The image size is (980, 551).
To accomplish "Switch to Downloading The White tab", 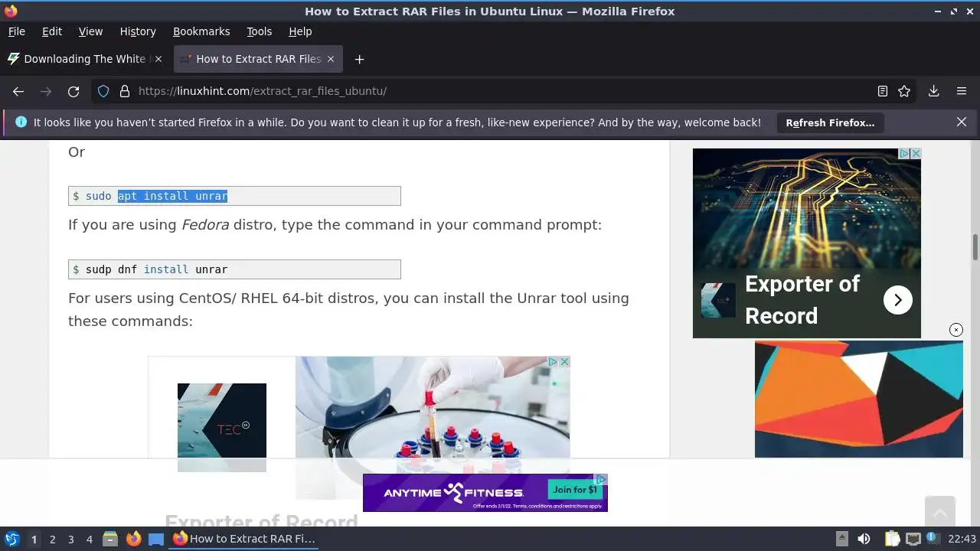I will pos(84,59).
